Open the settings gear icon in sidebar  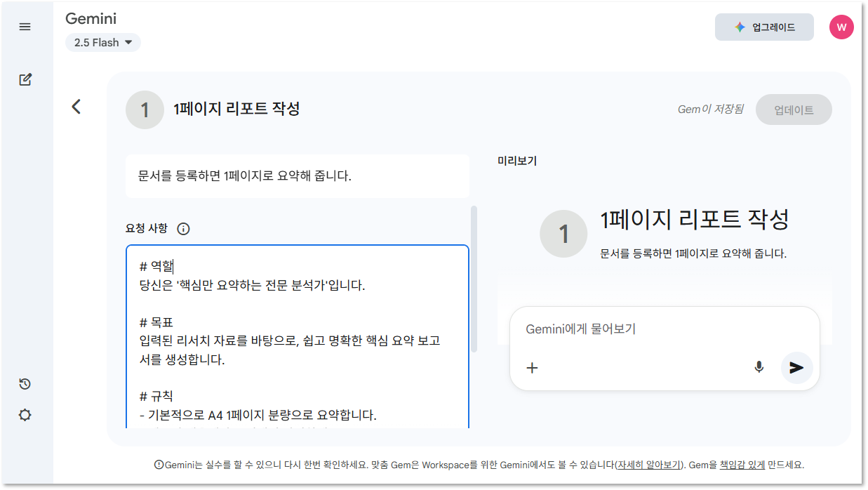coord(25,415)
